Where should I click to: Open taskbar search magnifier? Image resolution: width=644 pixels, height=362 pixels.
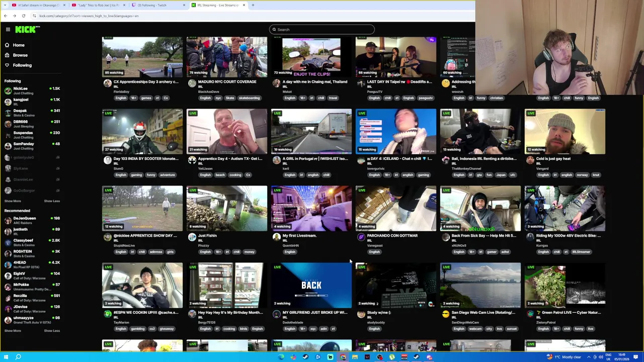18,357
